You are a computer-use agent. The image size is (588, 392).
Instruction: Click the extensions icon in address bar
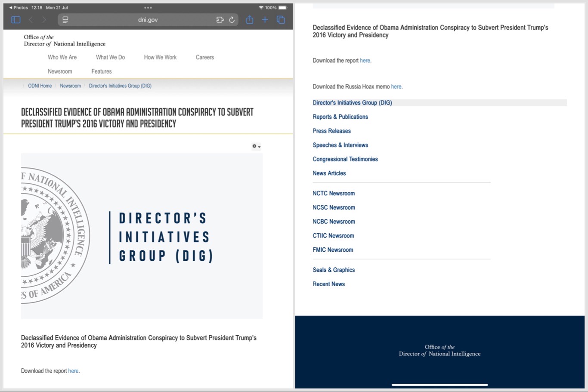pos(220,20)
